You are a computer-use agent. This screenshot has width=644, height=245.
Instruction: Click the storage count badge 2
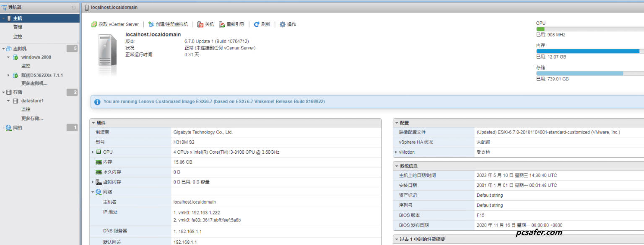pos(72,92)
